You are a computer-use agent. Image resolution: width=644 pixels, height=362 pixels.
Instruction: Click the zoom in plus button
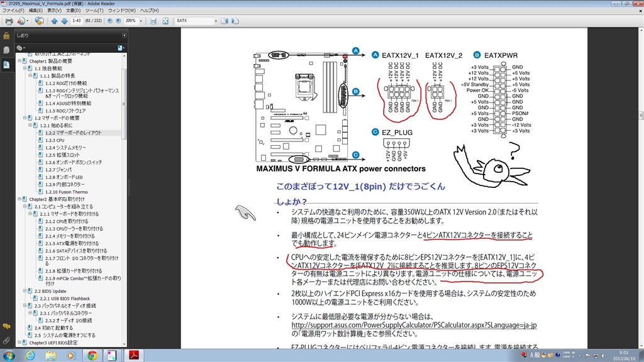click(118, 21)
